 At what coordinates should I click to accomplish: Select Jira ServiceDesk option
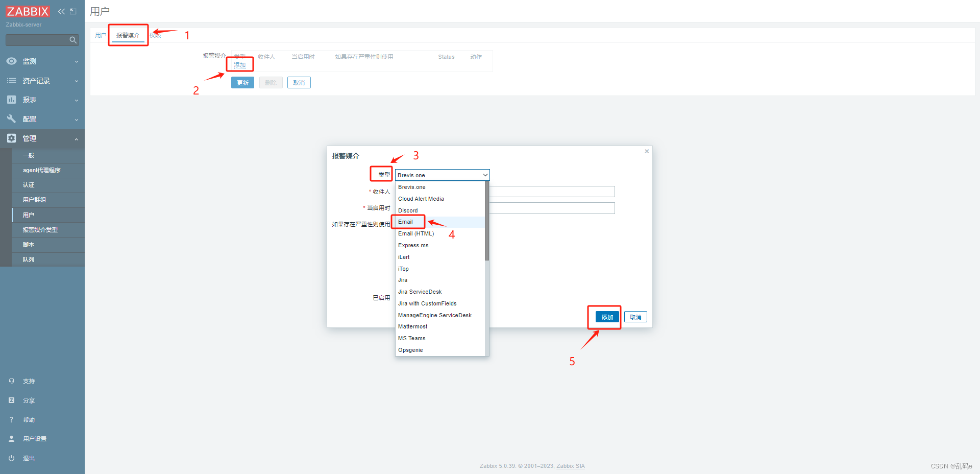click(x=440, y=292)
